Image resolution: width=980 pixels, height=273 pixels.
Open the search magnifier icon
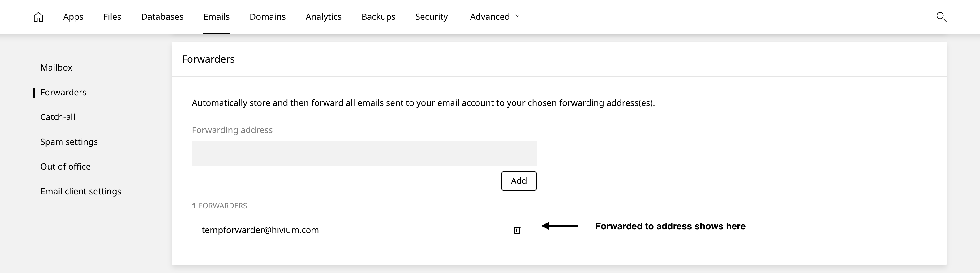941,17
